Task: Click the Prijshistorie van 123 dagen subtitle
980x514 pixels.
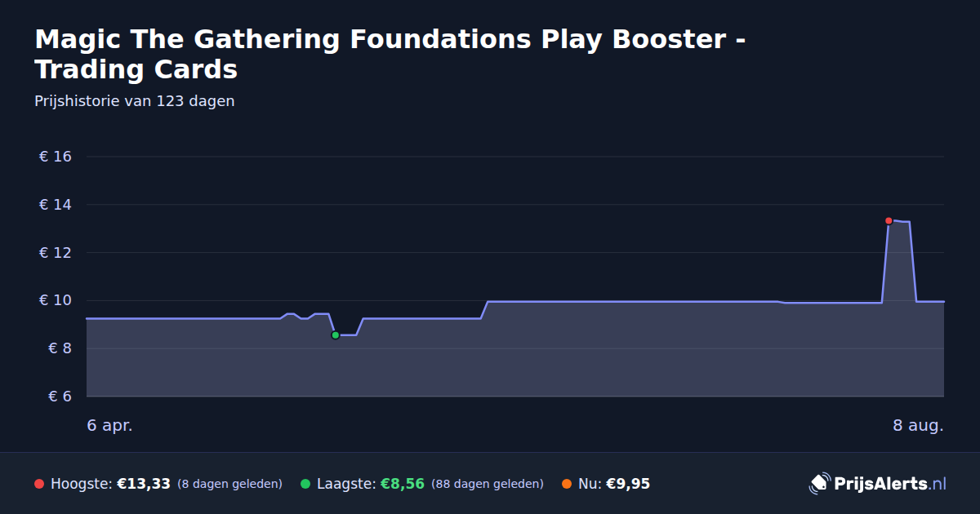Action: coord(135,101)
